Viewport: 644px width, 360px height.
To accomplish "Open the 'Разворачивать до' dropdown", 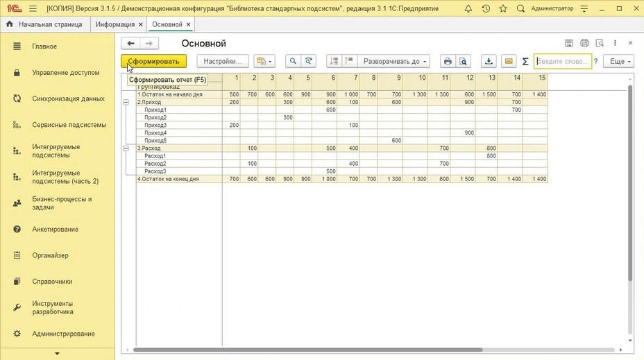I will click(x=394, y=61).
